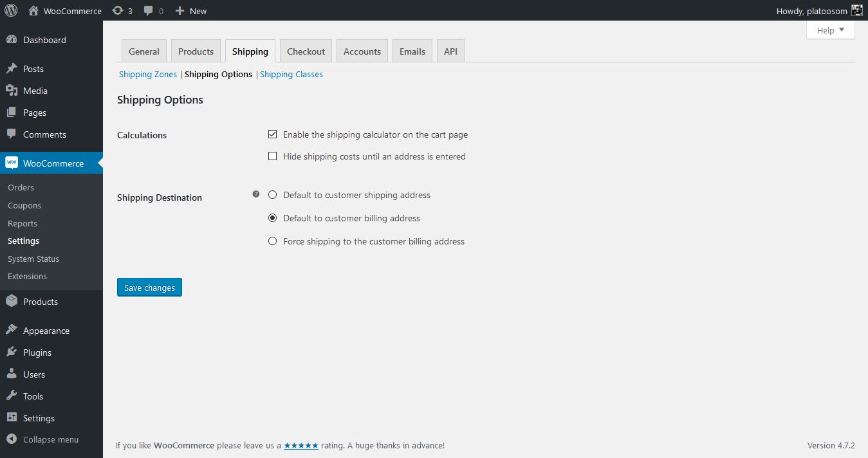Image resolution: width=868 pixels, height=458 pixels.
Task: Click the five-star rating link
Action: pos(301,445)
